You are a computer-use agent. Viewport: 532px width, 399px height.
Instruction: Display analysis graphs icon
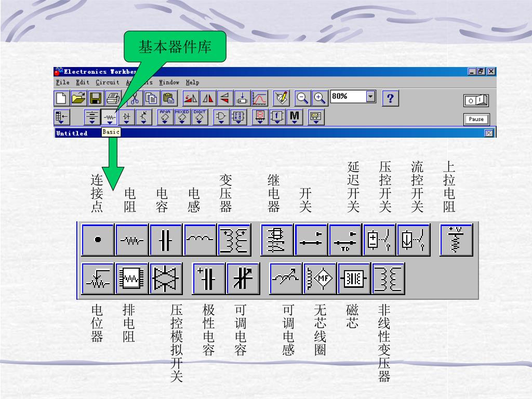click(260, 98)
